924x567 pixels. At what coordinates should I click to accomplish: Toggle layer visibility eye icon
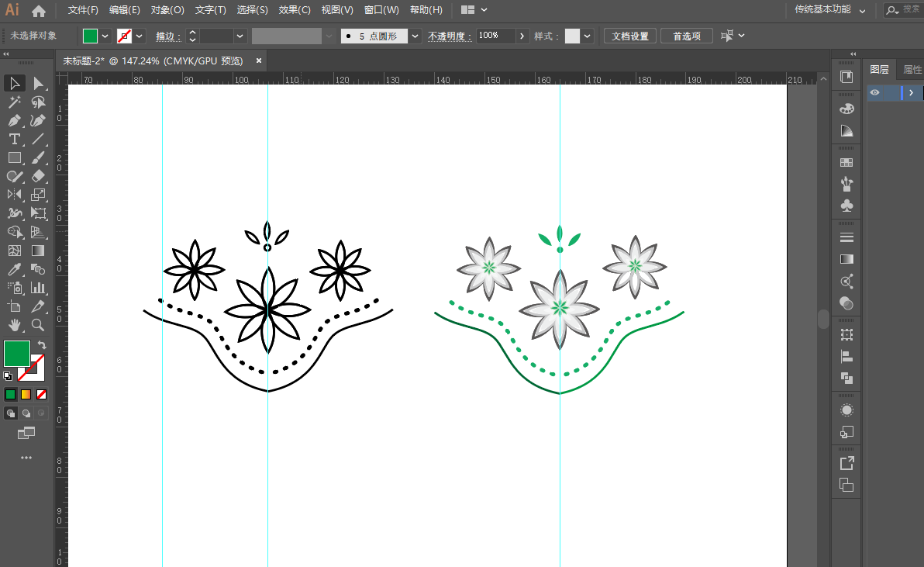pyautogui.click(x=875, y=93)
